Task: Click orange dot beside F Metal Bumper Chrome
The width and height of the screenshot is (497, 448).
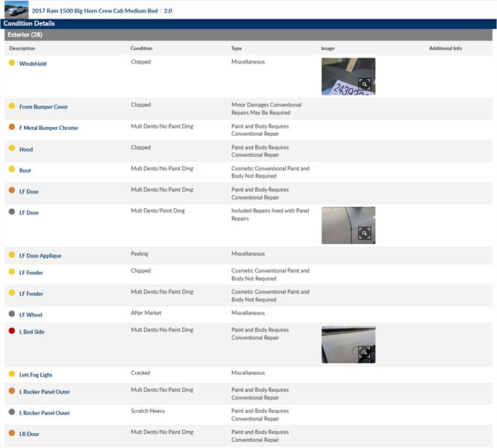Action: coord(12,128)
